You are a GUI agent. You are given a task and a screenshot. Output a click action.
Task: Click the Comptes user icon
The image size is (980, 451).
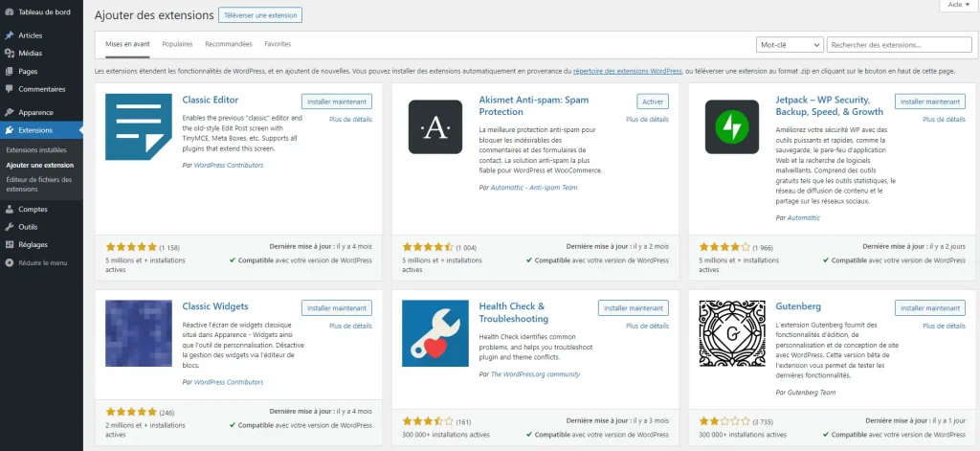10,209
